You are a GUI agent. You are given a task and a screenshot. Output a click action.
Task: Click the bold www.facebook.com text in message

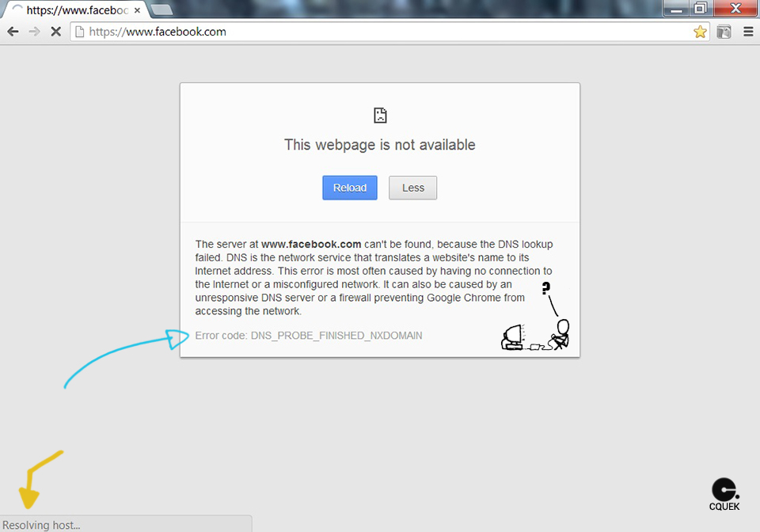click(311, 244)
